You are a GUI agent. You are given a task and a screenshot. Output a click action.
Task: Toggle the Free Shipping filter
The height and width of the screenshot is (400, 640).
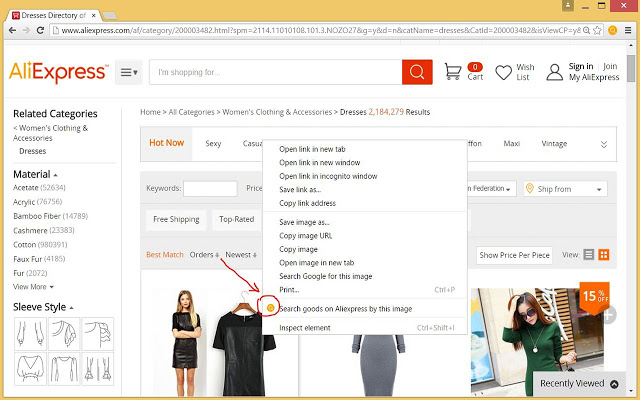(x=175, y=219)
